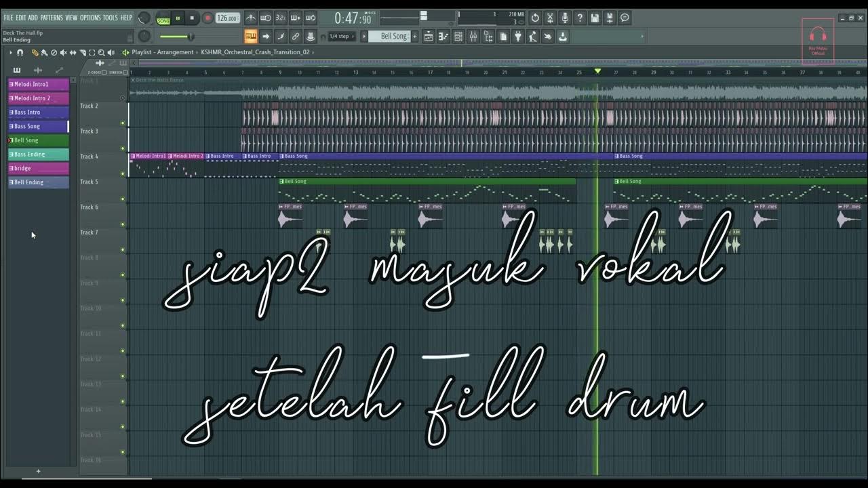The height and width of the screenshot is (488, 868).
Task: Stop playback with the stop button
Action: (192, 19)
